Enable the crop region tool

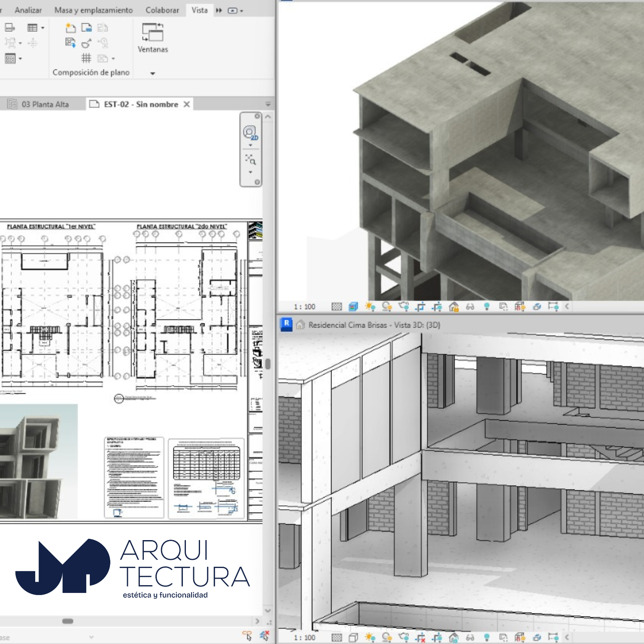click(420, 307)
